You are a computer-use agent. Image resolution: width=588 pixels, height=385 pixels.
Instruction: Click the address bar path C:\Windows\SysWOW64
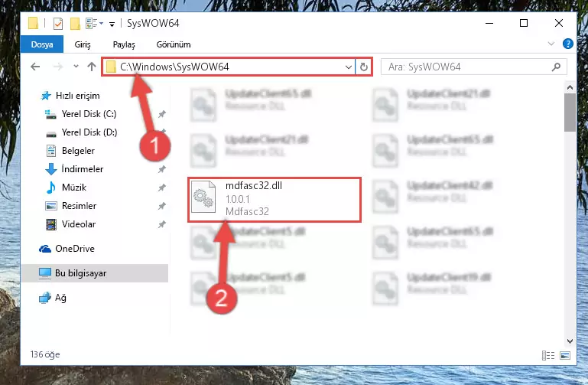[175, 67]
